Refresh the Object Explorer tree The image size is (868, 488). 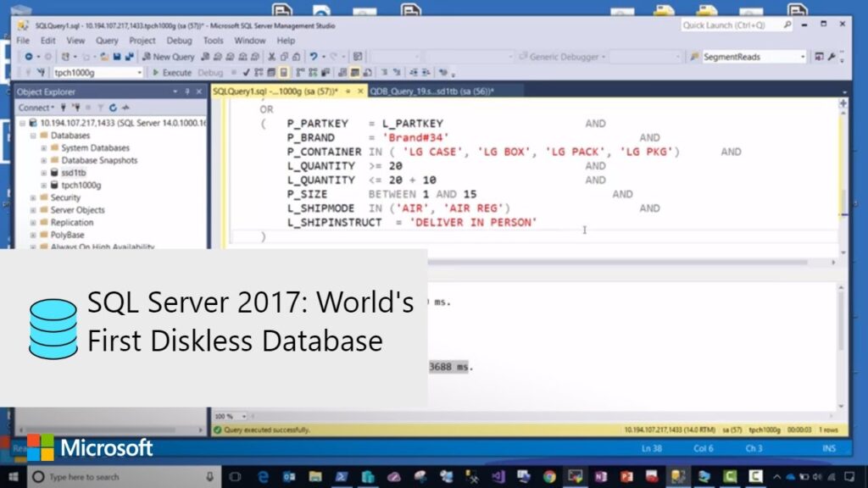tap(113, 108)
